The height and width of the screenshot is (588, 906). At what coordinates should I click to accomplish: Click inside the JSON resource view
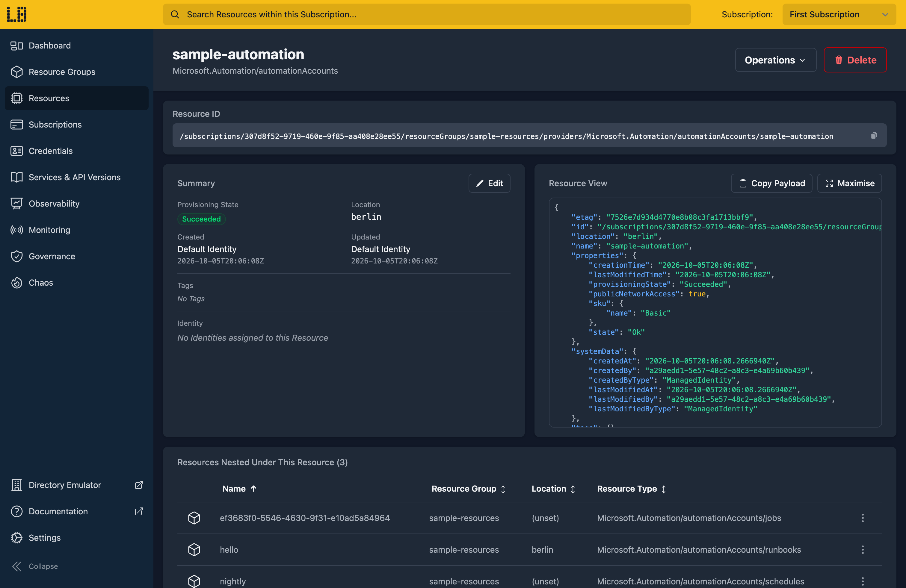point(715,312)
